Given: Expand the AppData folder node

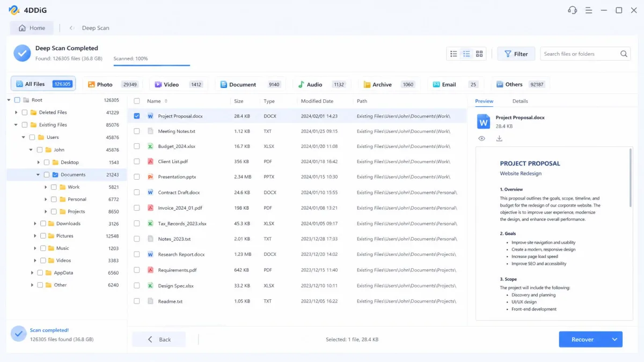Looking at the screenshot, I should pos(32,273).
